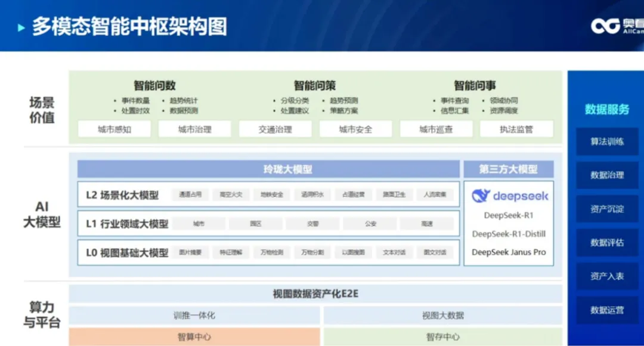Screen dimensions: 644x346
Task: Click the 城市安全 box
Action: click(x=355, y=129)
